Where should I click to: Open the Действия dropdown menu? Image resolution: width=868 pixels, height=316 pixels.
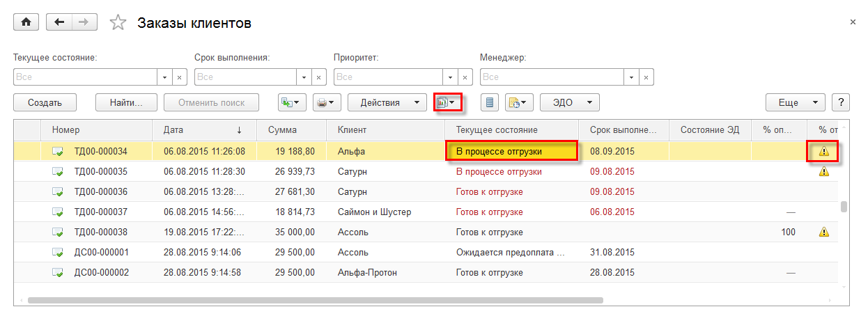(x=387, y=102)
